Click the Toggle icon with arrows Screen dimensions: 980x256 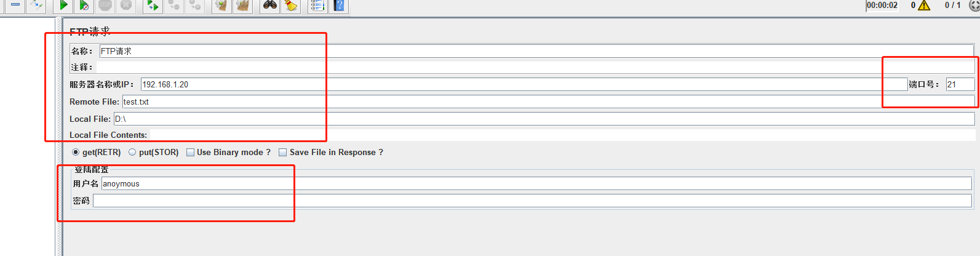click(36, 6)
